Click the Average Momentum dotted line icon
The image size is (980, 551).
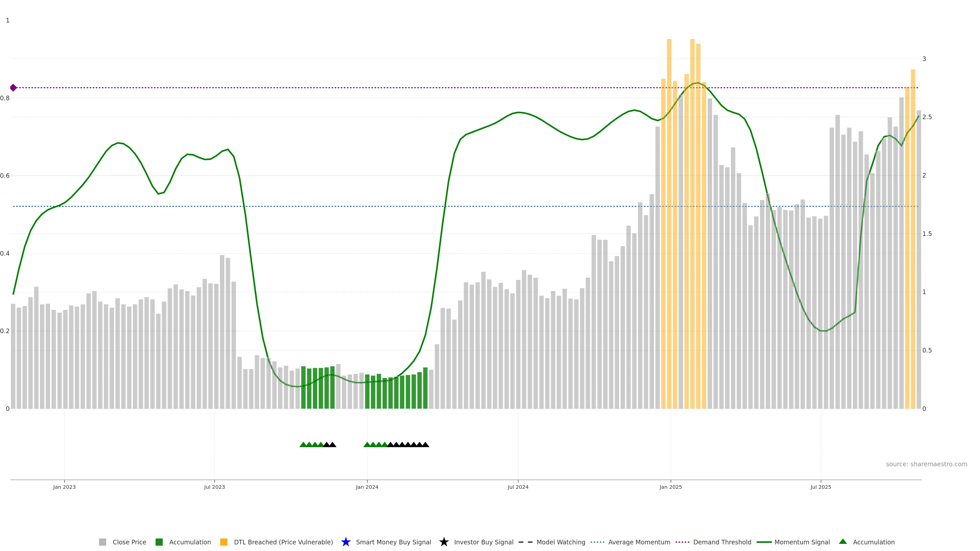[x=597, y=542]
